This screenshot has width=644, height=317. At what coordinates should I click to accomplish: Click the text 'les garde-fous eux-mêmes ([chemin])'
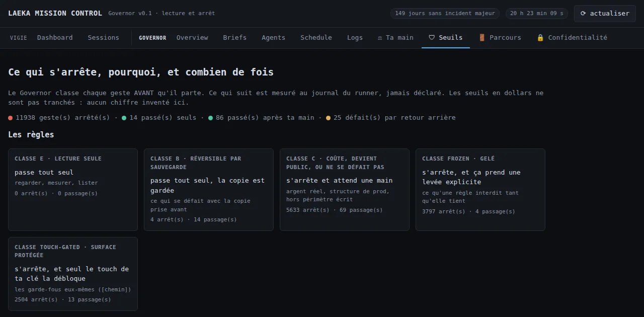(x=73, y=290)
